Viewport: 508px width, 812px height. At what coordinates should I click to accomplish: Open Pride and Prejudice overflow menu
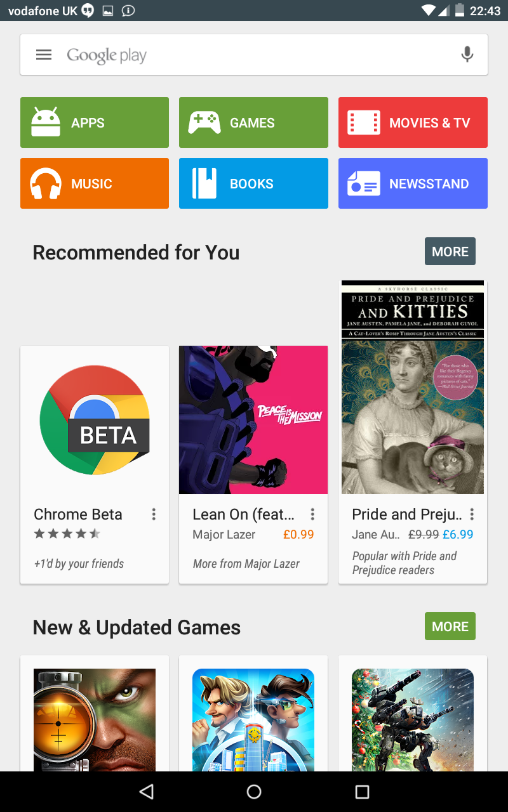pyautogui.click(x=472, y=514)
